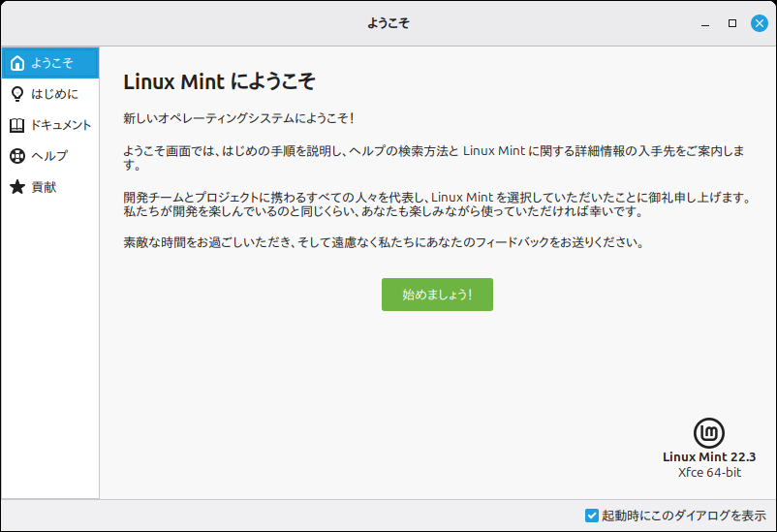The image size is (777, 532).
Task: Click the Linux Mint 22.3 version text
Action: click(709, 456)
